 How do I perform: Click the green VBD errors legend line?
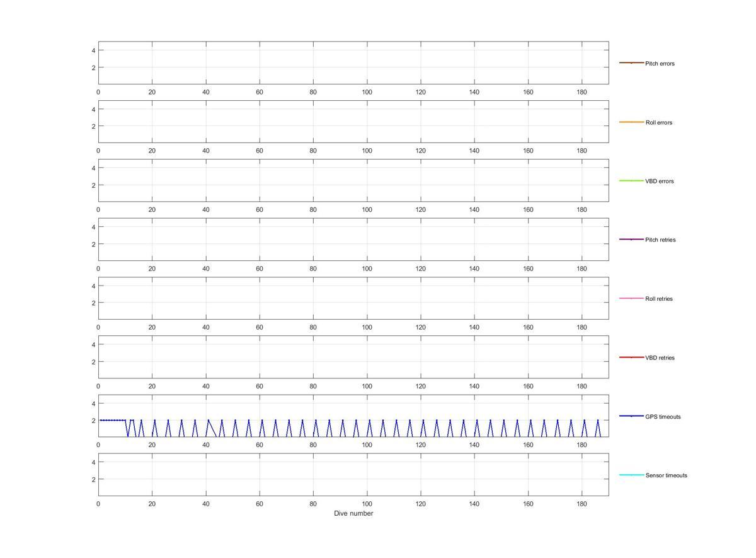point(631,180)
